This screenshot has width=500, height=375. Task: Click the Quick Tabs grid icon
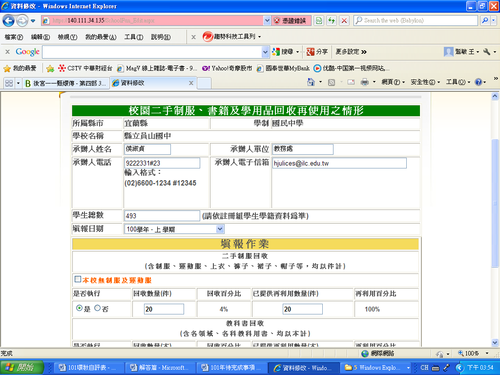pyautogui.click(x=9, y=83)
